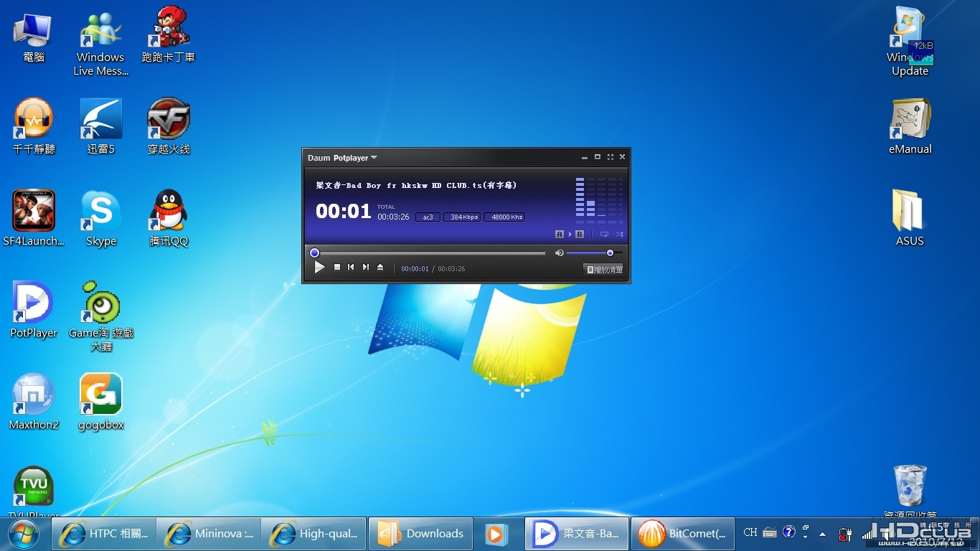This screenshot has height=551, width=980.
Task: Open the gogobox desktop shortcut
Action: (100, 402)
